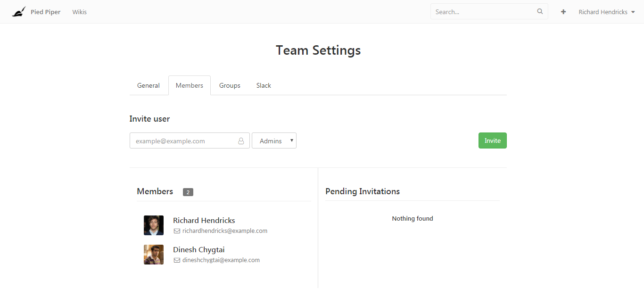Click into the Search box
The height and width of the screenshot is (289, 644).
tap(483, 12)
